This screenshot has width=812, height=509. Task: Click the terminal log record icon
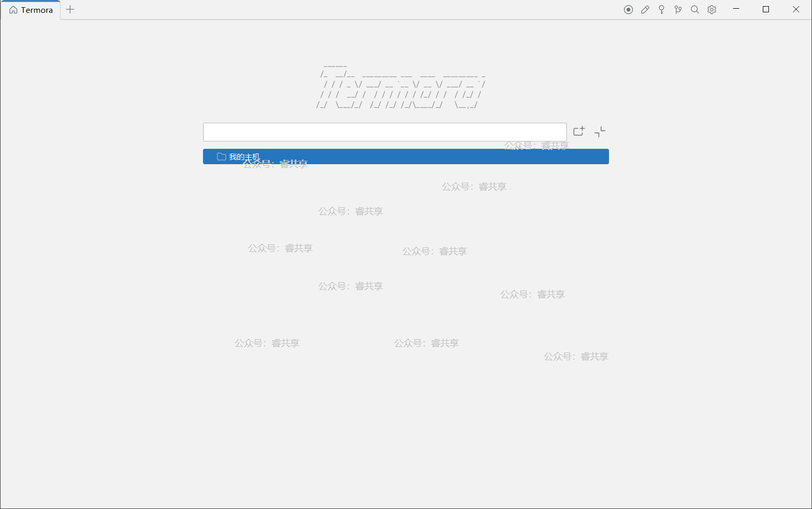pyautogui.click(x=628, y=10)
